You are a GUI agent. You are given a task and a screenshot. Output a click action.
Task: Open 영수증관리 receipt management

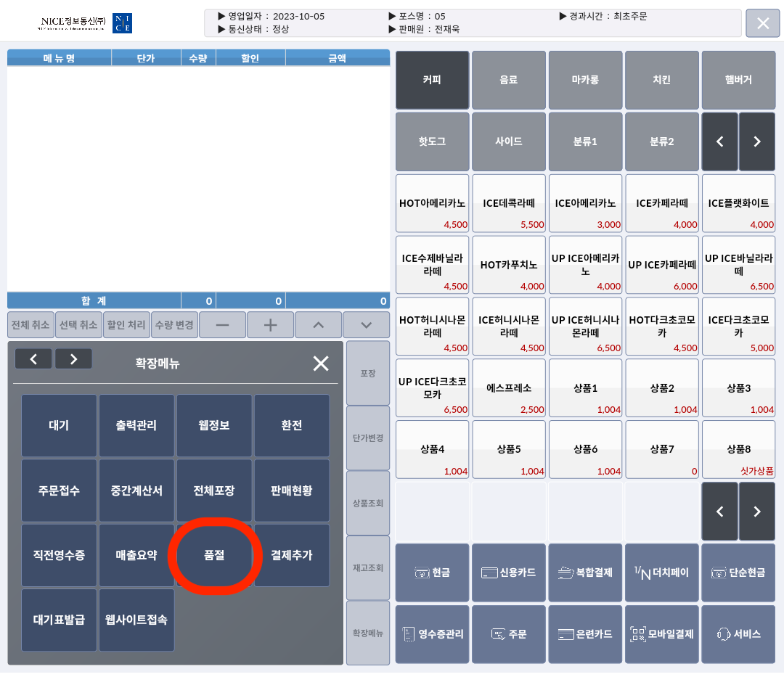[x=432, y=633]
